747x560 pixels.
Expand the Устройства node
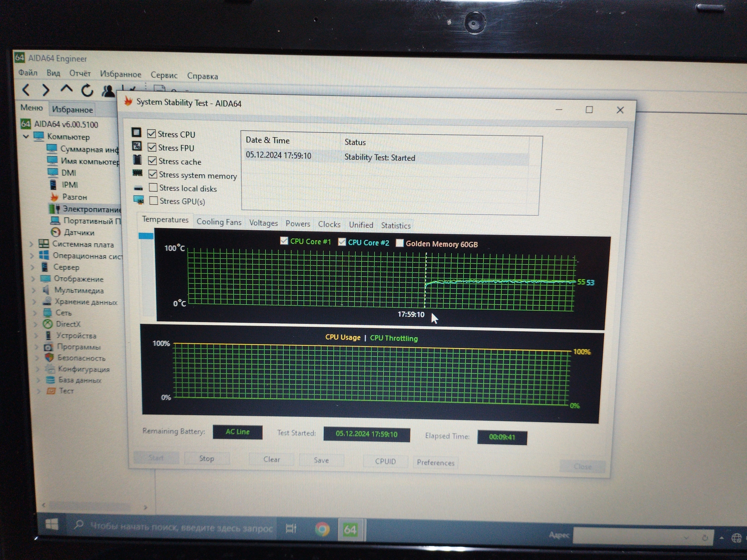point(37,335)
